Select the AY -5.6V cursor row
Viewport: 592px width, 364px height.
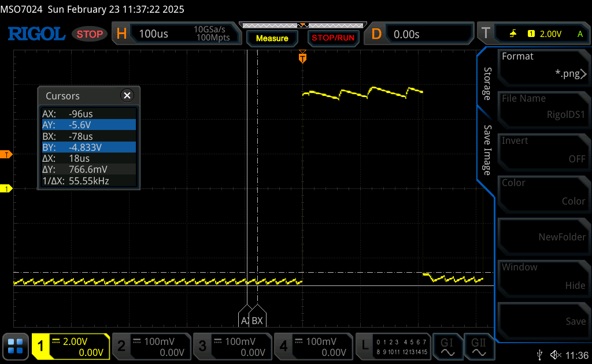pos(88,125)
